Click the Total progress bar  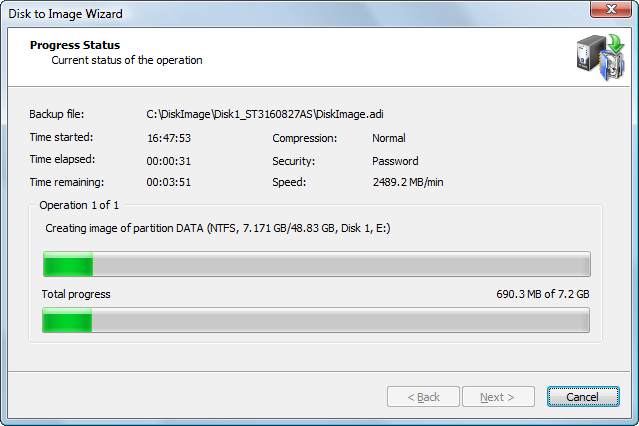(315, 320)
